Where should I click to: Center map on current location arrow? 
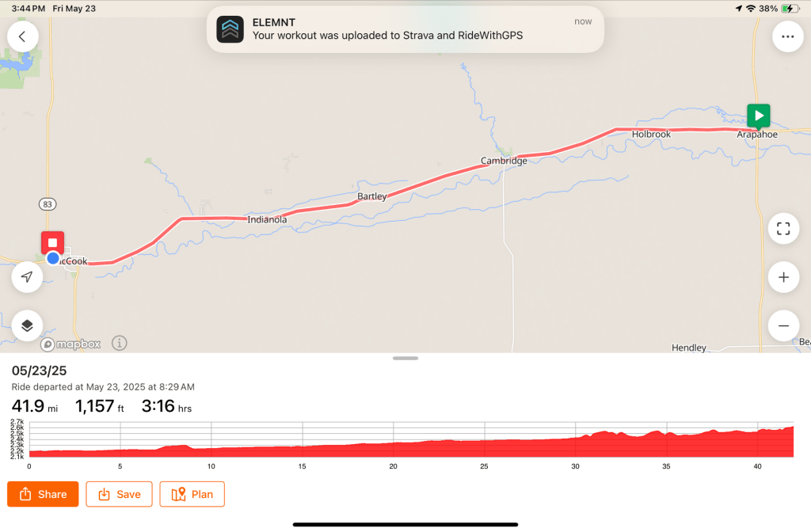click(x=27, y=276)
